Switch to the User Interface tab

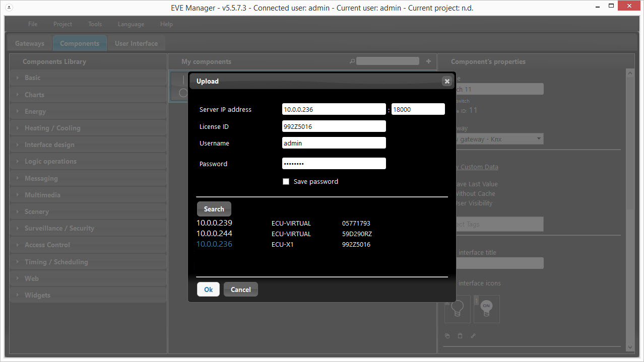pos(136,43)
